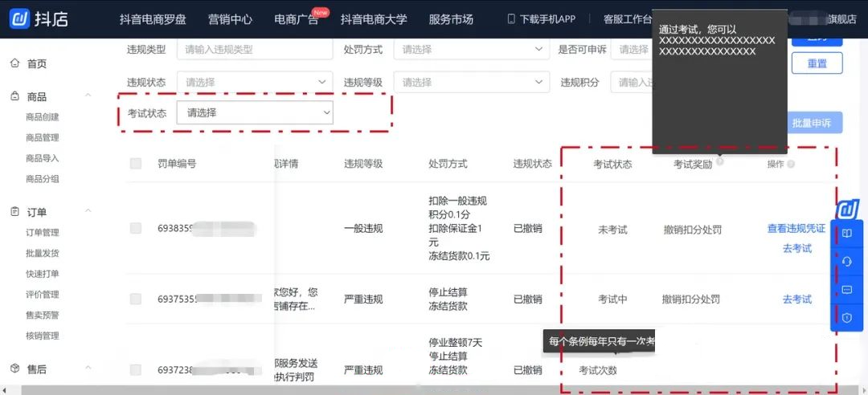The image size is (868, 395).
Task: Open 抖音电商罗盘 in top navigation
Action: tap(153, 19)
